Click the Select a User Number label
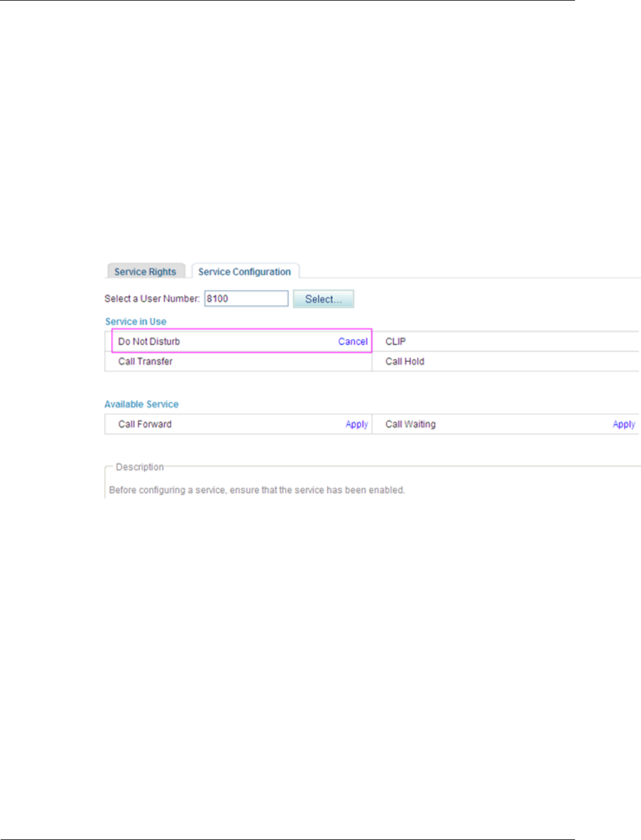The height and width of the screenshot is (840, 641). (x=152, y=299)
